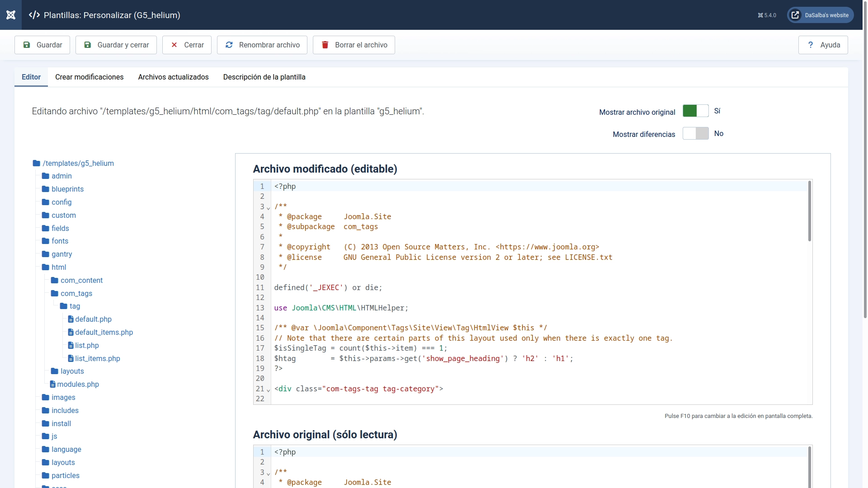Open Archivos actualizados tab
The height and width of the screenshot is (488, 868).
[173, 77]
